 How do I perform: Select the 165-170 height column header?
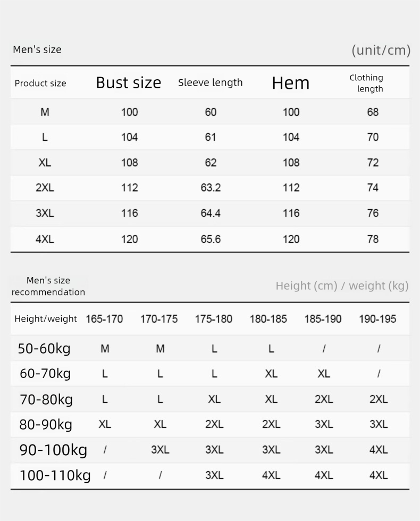click(104, 319)
